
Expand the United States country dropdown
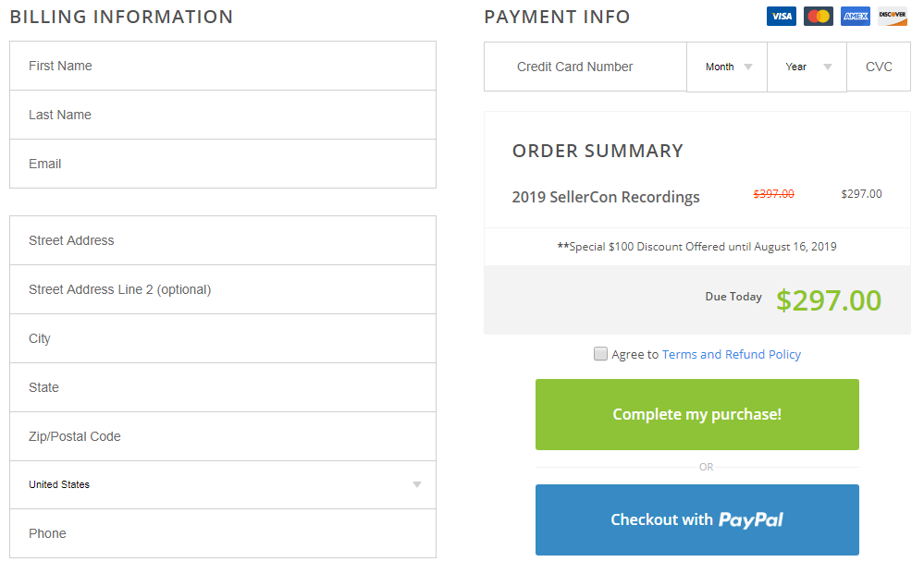[x=223, y=484]
